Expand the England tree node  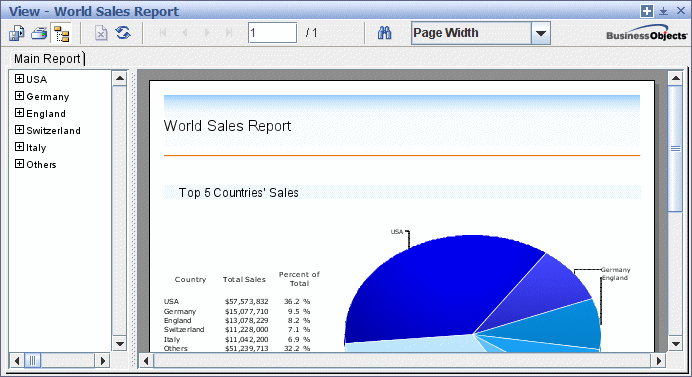pyautogui.click(x=19, y=113)
